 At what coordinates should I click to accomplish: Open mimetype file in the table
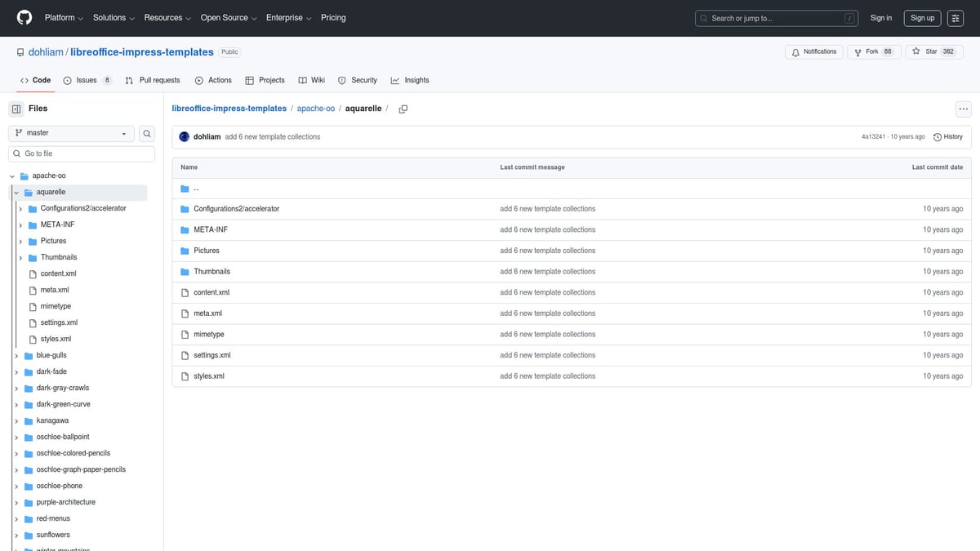click(x=209, y=335)
